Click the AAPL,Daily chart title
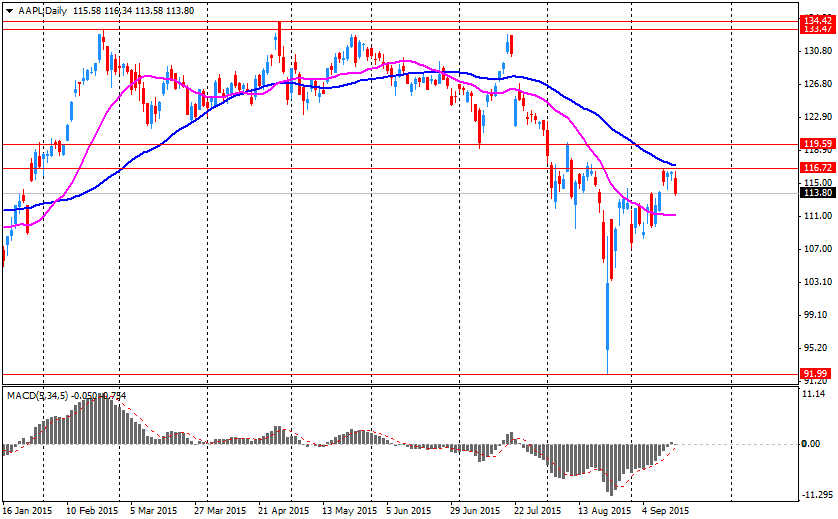838x519 pixels. [x=43, y=11]
